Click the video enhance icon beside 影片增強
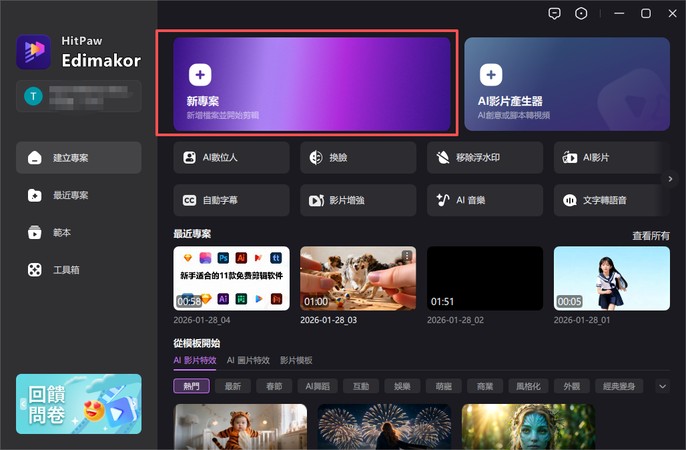686x450 pixels. pyautogui.click(x=316, y=200)
